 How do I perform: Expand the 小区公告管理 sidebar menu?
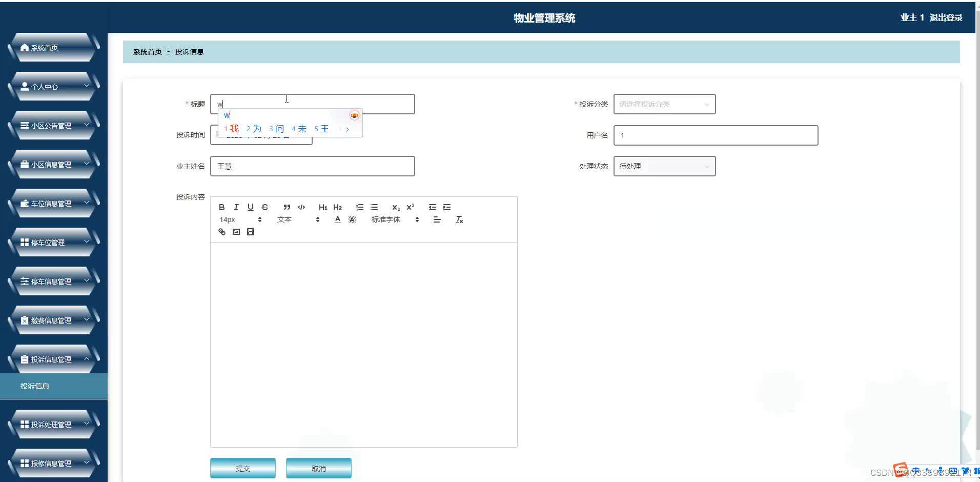click(x=54, y=125)
